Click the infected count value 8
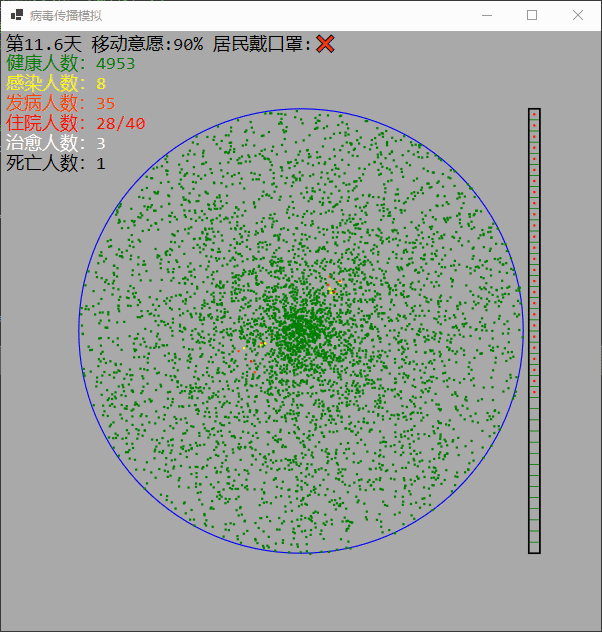This screenshot has height=632, width=602. 101,84
